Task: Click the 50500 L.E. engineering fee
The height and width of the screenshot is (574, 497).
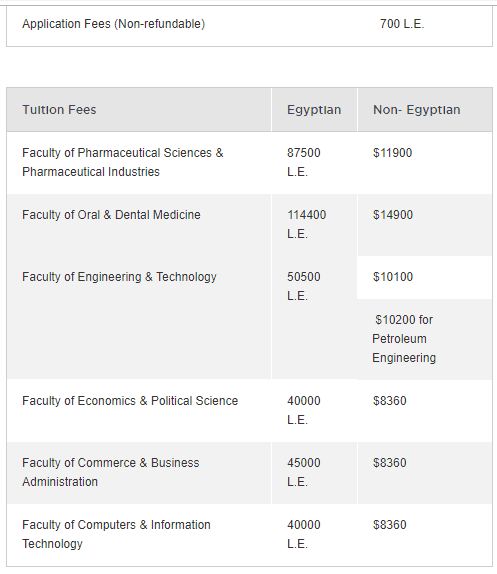Action: pos(304,286)
